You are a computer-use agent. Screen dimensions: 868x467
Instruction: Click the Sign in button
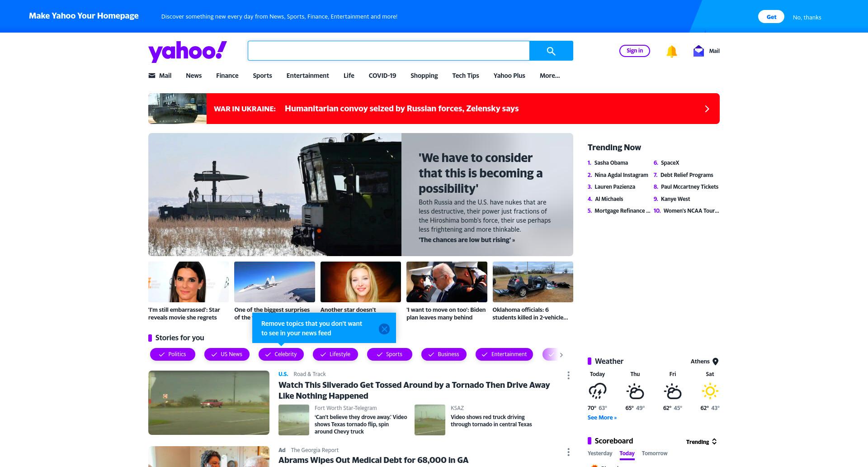[x=635, y=51]
